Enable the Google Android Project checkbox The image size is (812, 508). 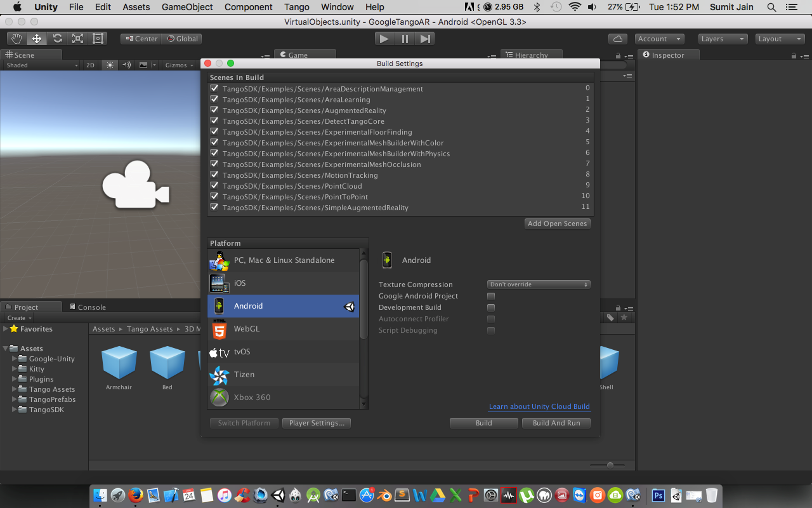point(491,296)
